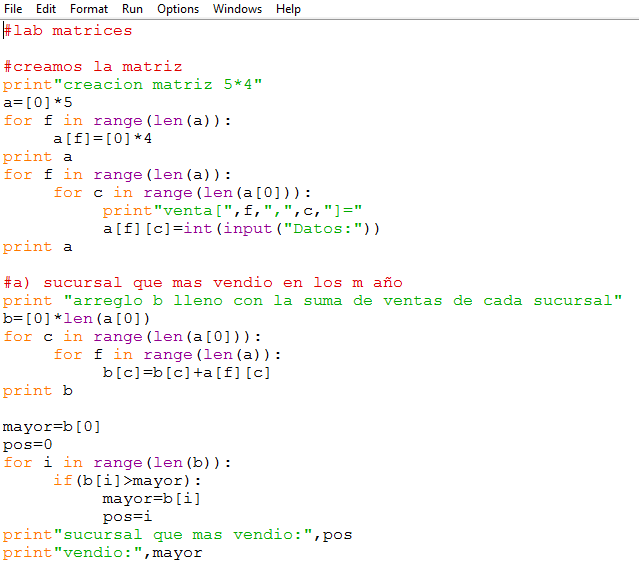639x571 pixels.
Task: Click the line 'a[f]=[0]*4'
Action: pos(102,139)
